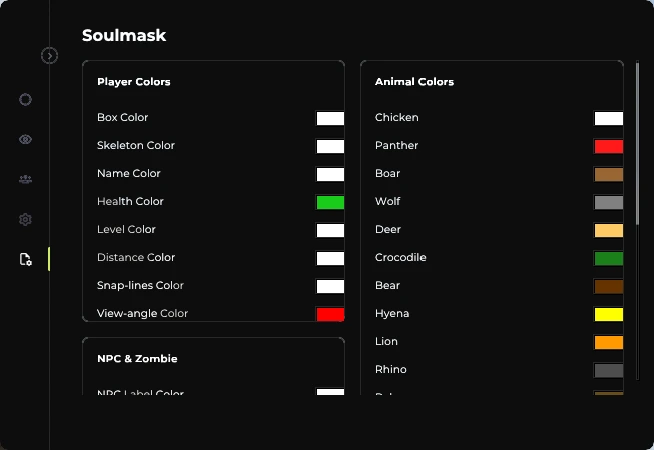Screen dimensions: 654x450
Task: Open the players group sidebar icon
Action: click(25, 179)
